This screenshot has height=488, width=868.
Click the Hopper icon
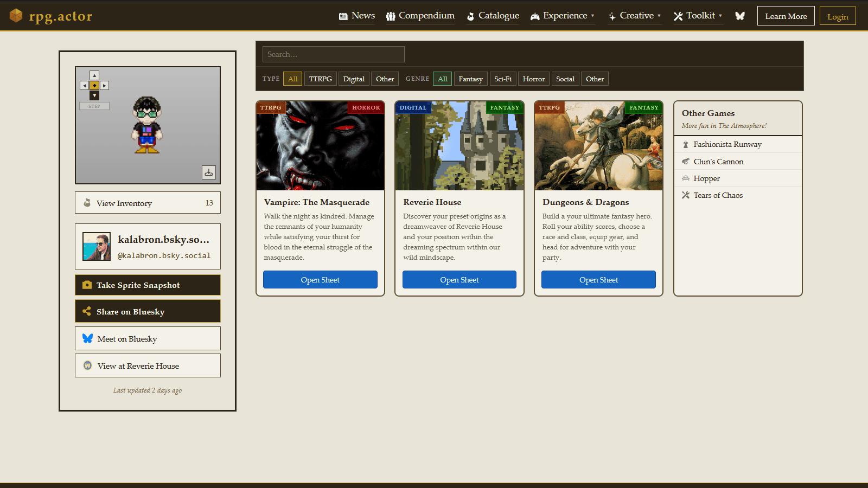[686, 178]
